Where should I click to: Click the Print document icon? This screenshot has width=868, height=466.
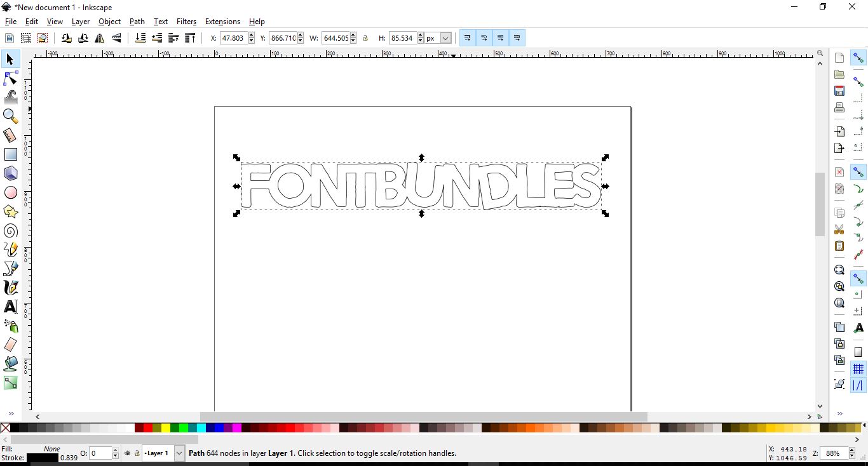point(839,107)
